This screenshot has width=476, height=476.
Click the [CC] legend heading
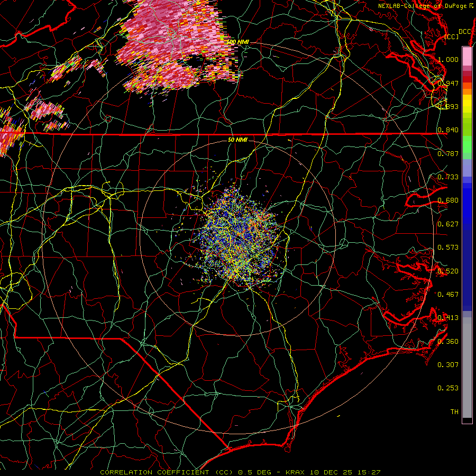coord(452,36)
